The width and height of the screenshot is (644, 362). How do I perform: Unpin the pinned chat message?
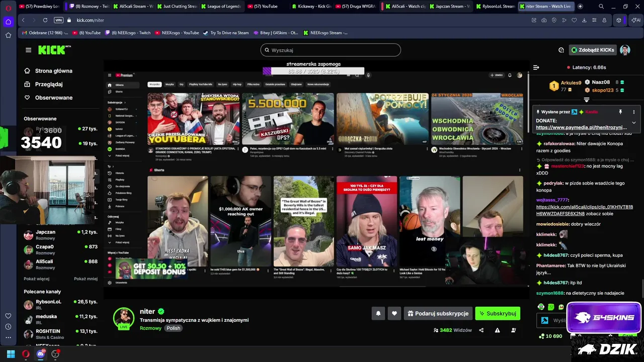(x=620, y=112)
